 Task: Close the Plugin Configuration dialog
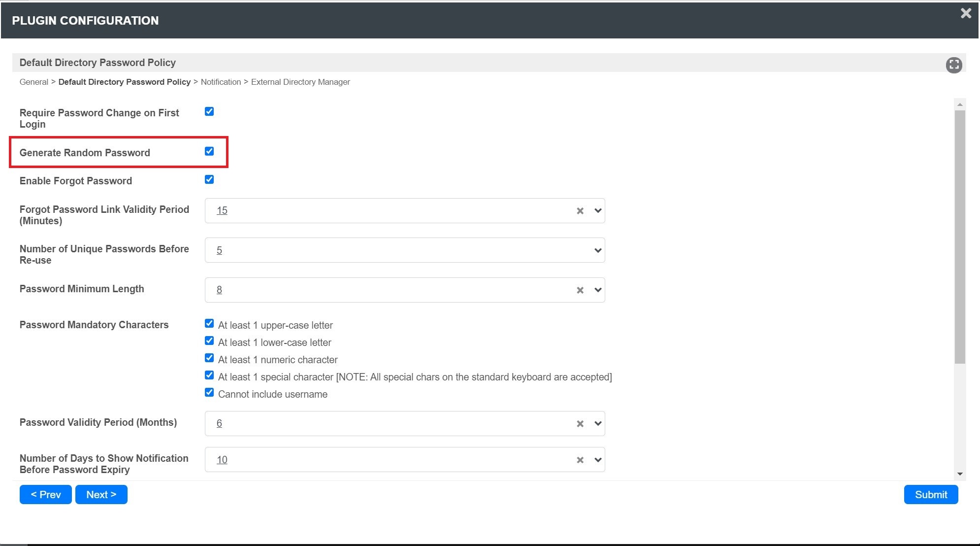click(x=966, y=13)
